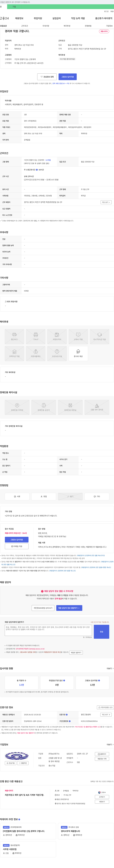Switch to the 근무조건 section tab
114x868 pixels.
point(25,26)
